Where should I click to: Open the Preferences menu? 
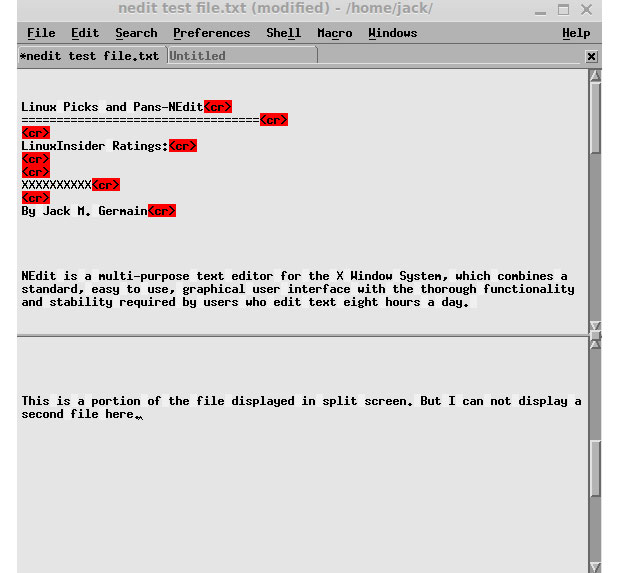[x=212, y=33]
